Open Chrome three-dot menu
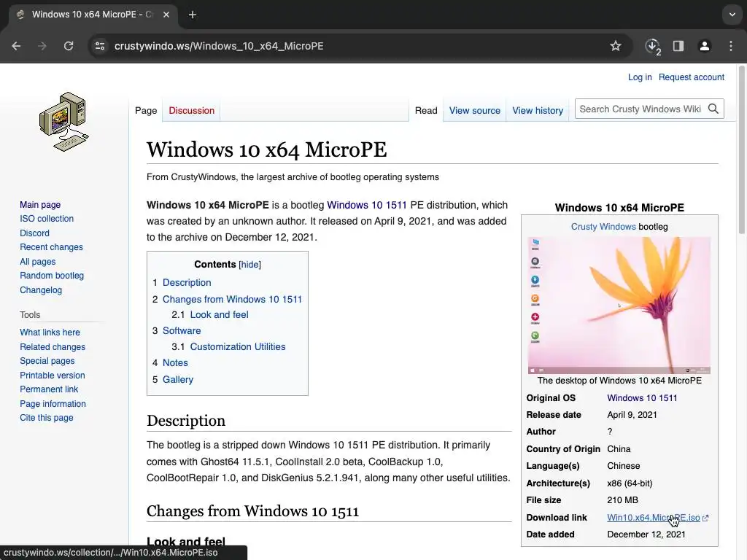Viewport: 747px width, 560px height. click(731, 46)
